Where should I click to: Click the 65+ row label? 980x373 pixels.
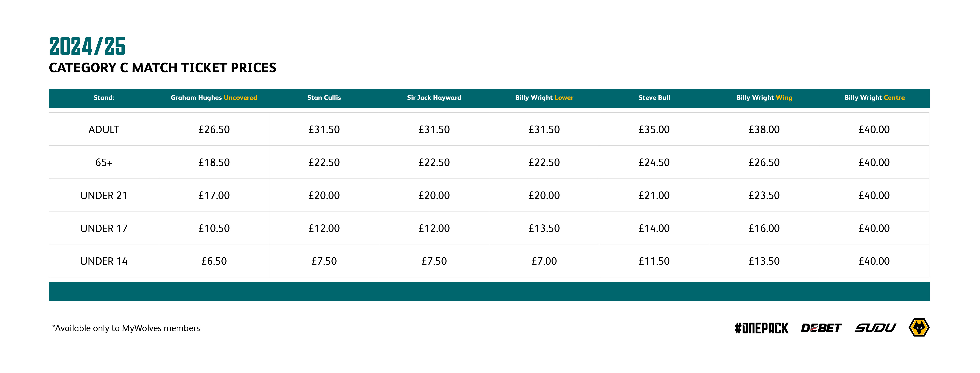point(104,163)
